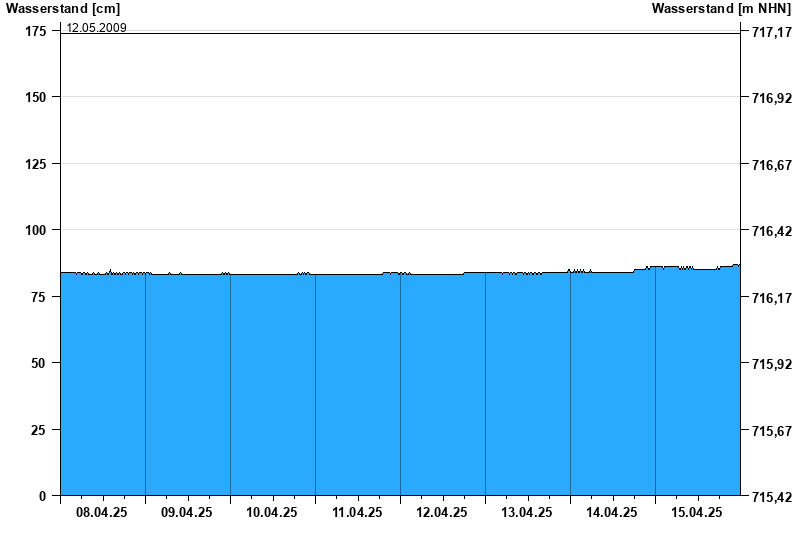800x550 pixels.
Task: Pick the 13.04.25 date label
Action: click(527, 513)
